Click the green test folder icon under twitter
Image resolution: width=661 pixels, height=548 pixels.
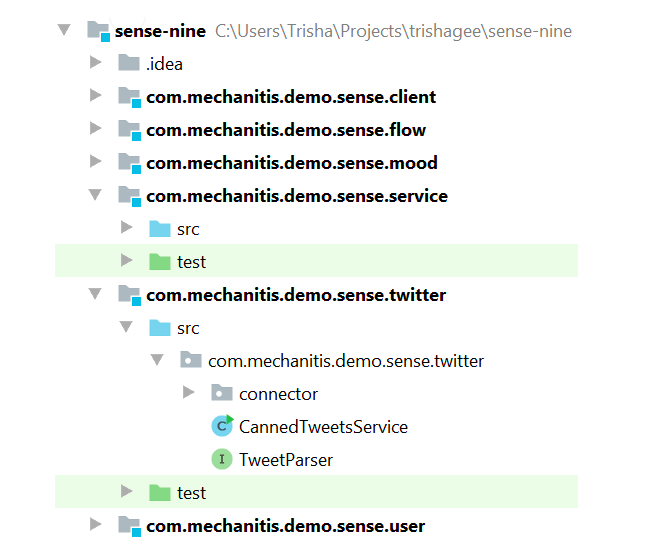coord(160,492)
